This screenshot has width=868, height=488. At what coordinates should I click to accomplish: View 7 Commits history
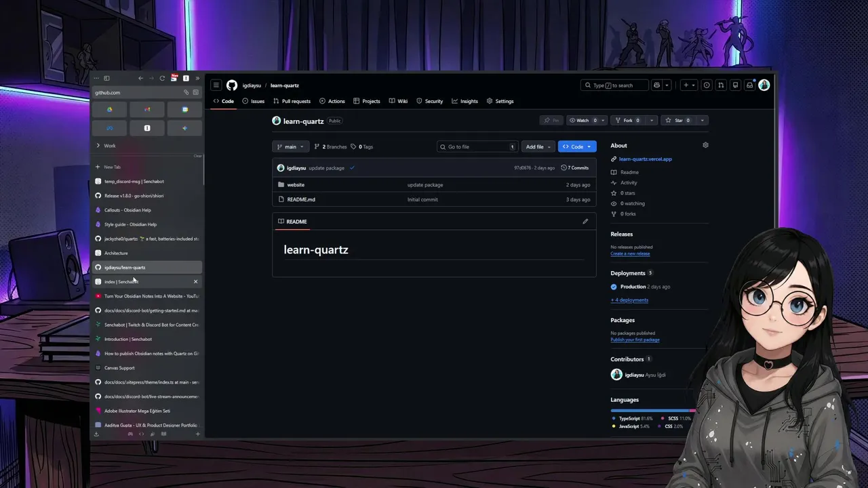(575, 167)
